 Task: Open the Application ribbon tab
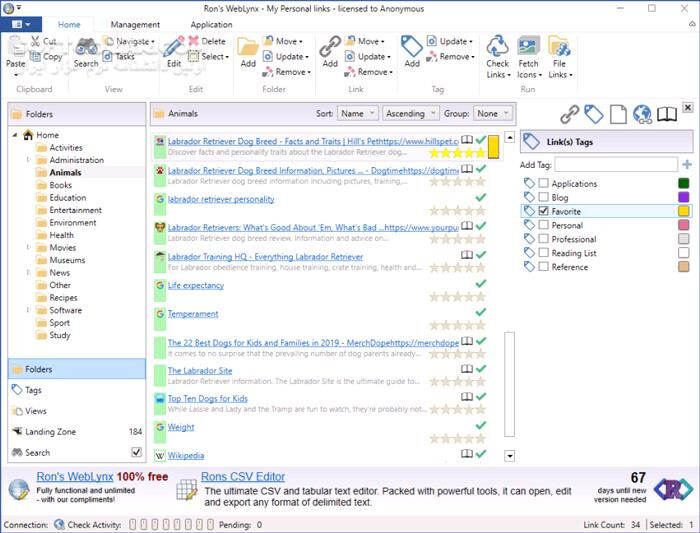(211, 24)
